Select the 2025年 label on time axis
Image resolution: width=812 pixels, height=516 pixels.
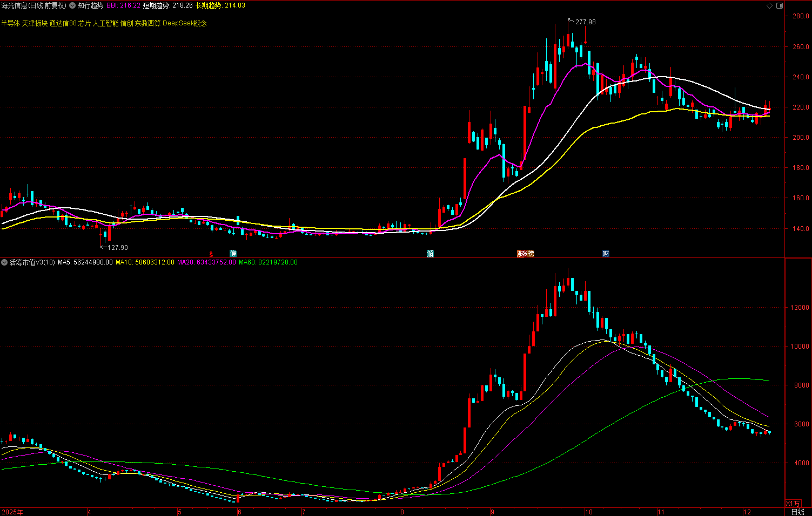[12, 512]
